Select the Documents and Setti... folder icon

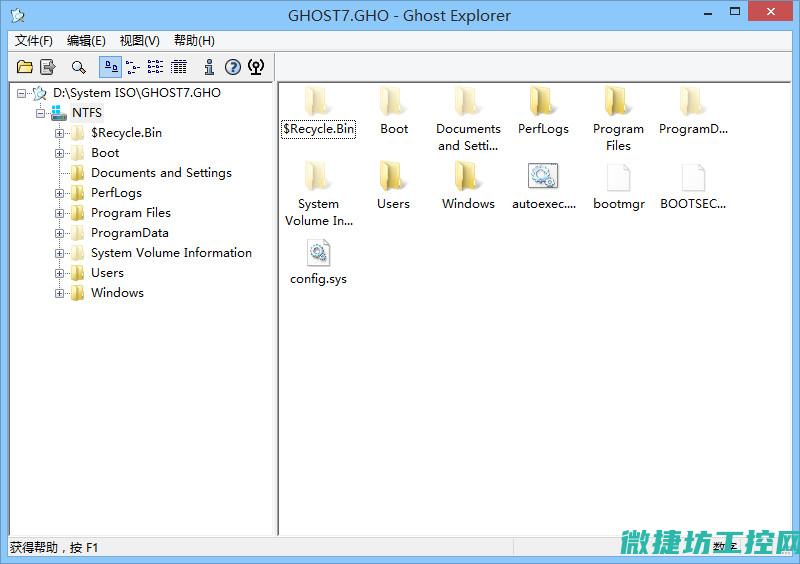(468, 102)
